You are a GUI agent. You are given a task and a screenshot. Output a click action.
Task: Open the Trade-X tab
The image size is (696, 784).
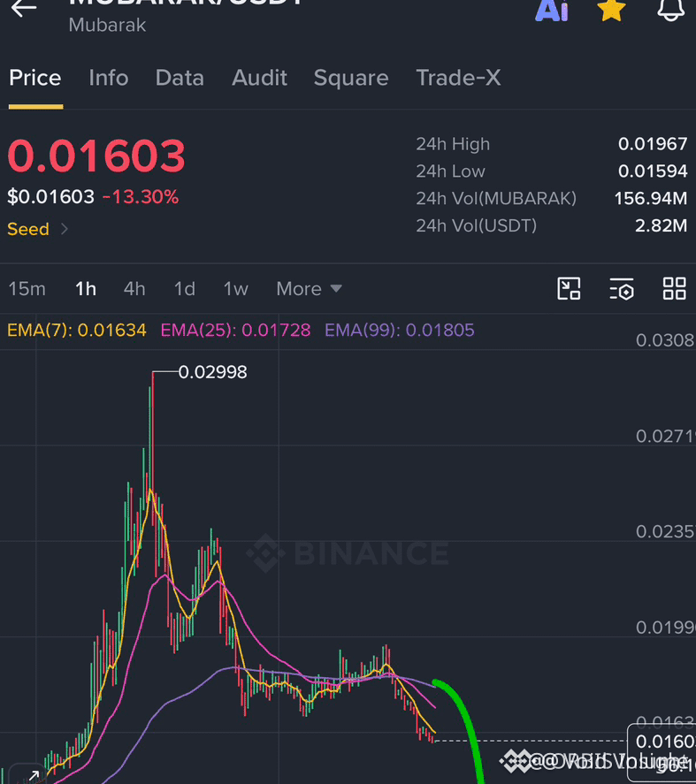[458, 78]
